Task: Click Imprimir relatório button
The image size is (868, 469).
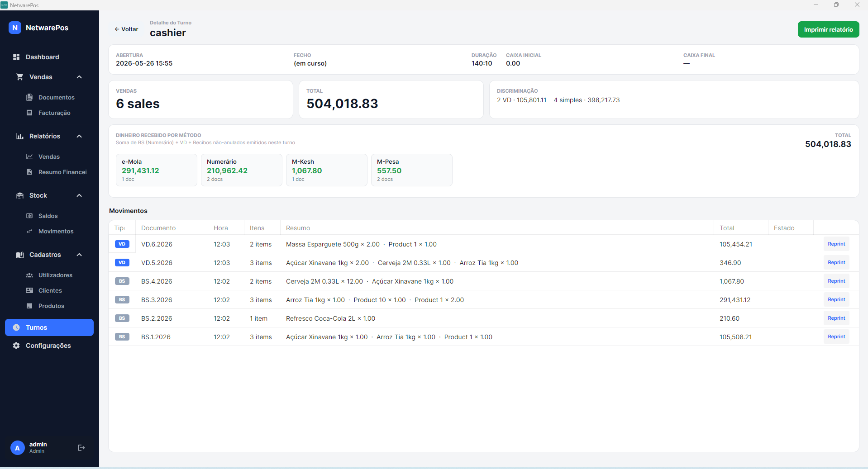Action: coord(828,29)
